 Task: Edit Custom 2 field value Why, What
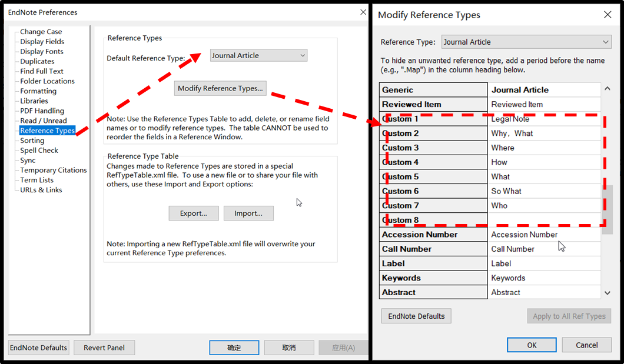[544, 133]
